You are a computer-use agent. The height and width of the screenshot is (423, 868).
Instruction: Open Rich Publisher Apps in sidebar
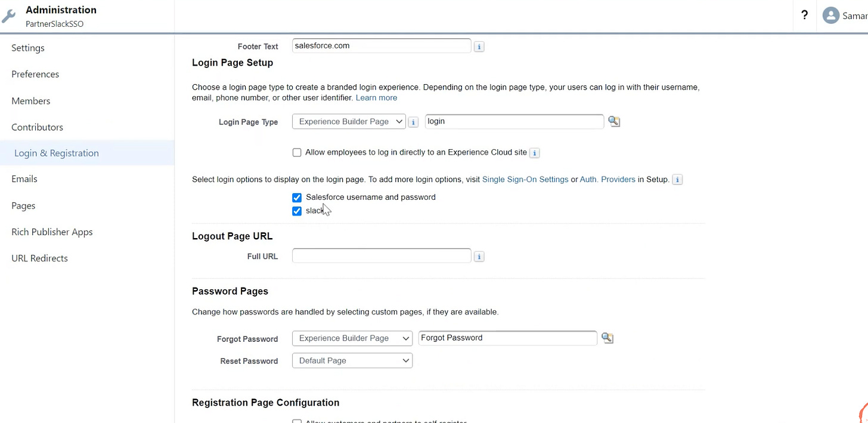pos(52,232)
